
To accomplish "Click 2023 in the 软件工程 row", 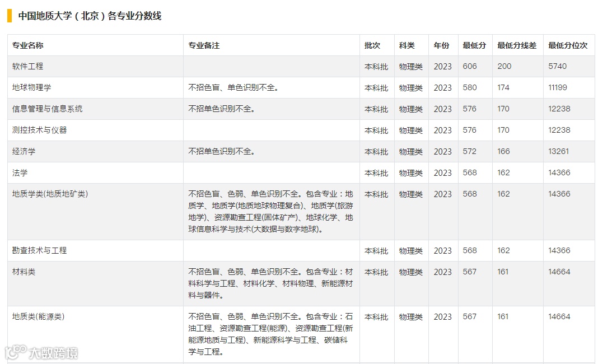I will pyautogui.click(x=443, y=67).
